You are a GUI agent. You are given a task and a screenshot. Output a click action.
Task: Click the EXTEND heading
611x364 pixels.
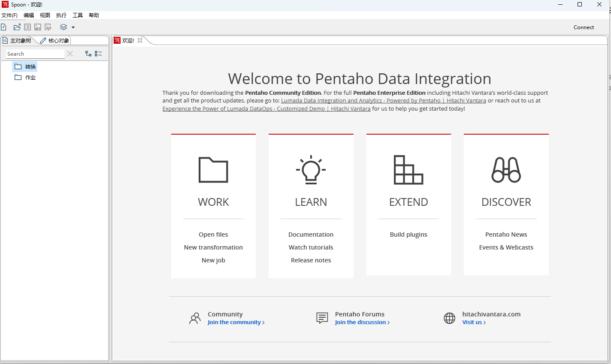pyautogui.click(x=408, y=202)
